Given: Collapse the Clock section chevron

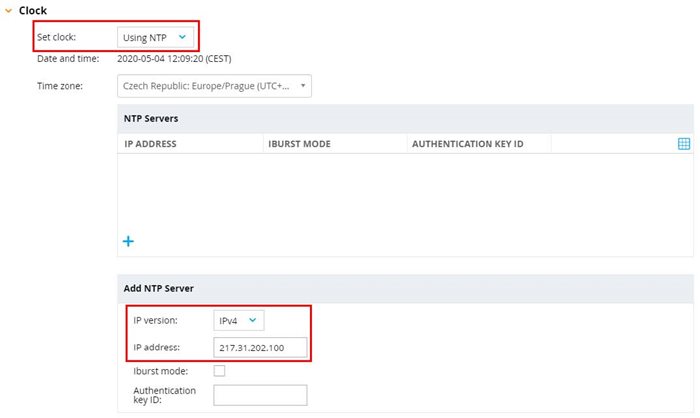Looking at the screenshot, I should click(8, 11).
